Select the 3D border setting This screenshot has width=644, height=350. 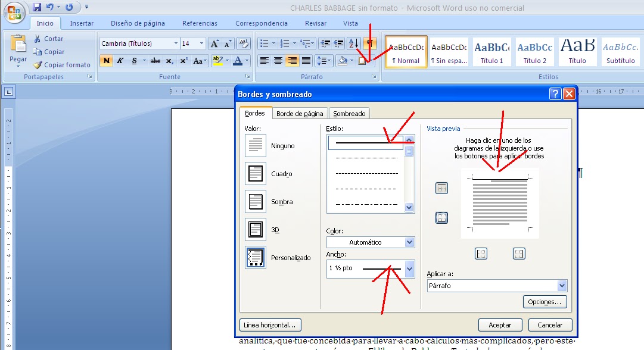point(256,229)
